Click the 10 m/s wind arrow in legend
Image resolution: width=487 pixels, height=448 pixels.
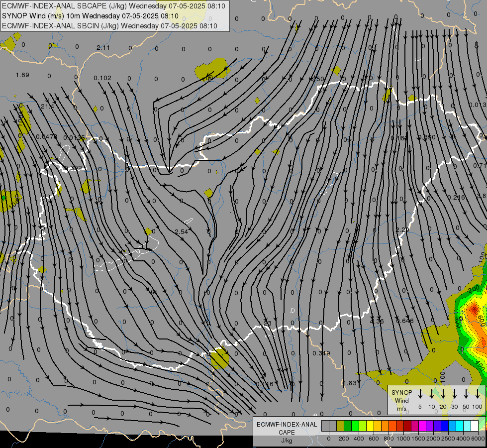pyautogui.click(x=431, y=394)
